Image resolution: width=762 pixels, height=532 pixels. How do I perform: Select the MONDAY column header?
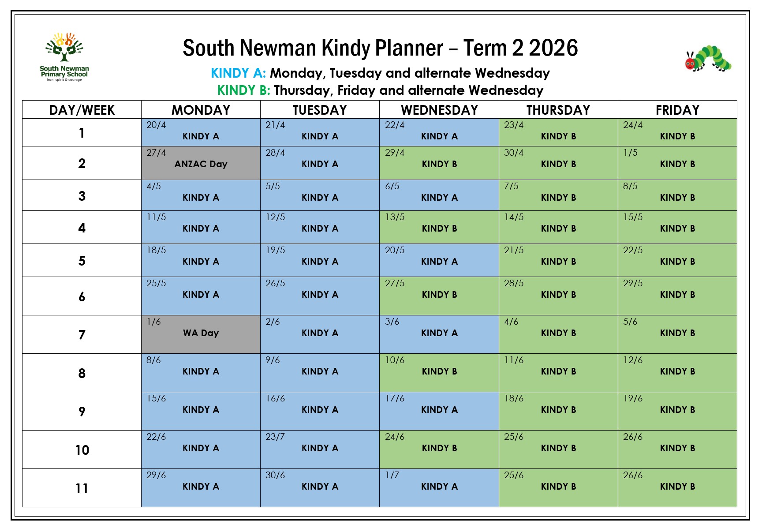[x=201, y=110]
